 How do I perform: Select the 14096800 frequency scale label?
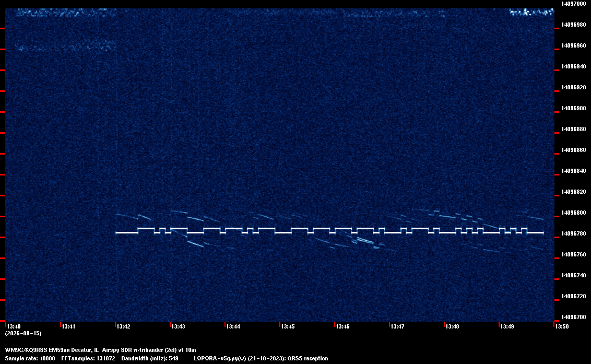(x=574, y=213)
